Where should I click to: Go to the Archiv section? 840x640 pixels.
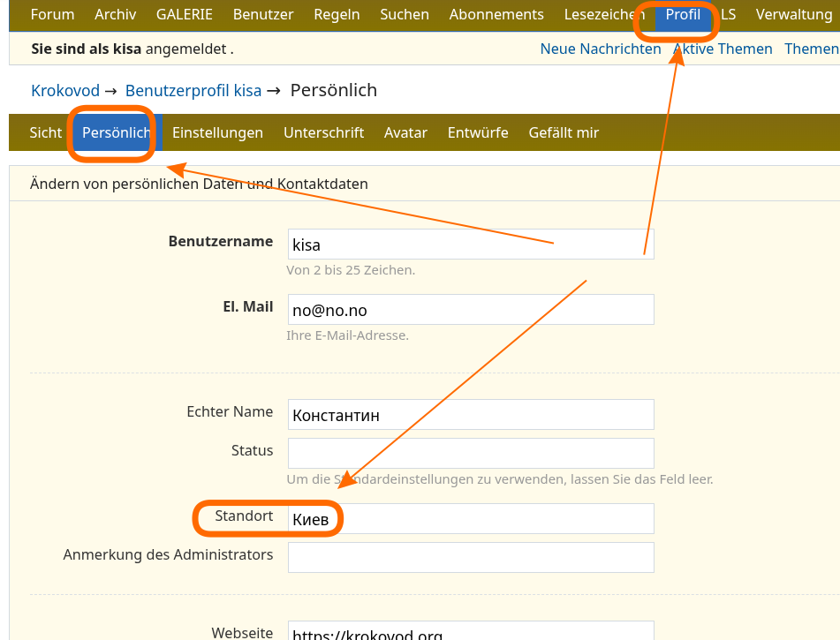point(115,15)
